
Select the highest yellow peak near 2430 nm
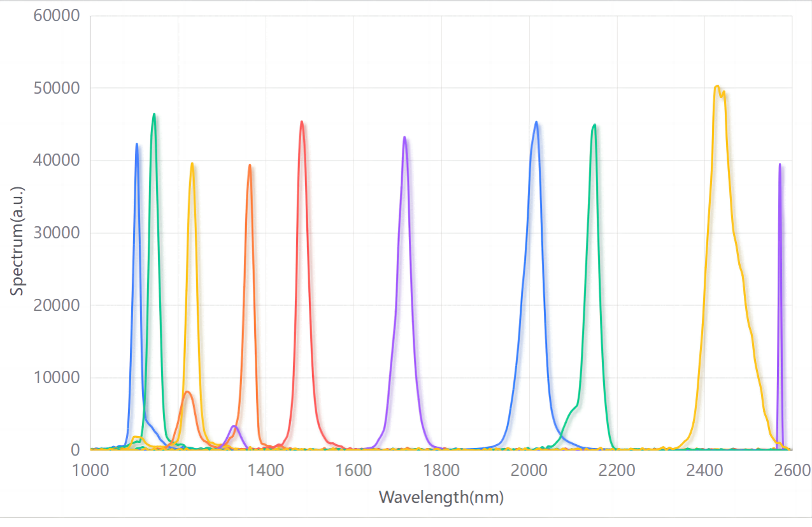pos(717,86)
